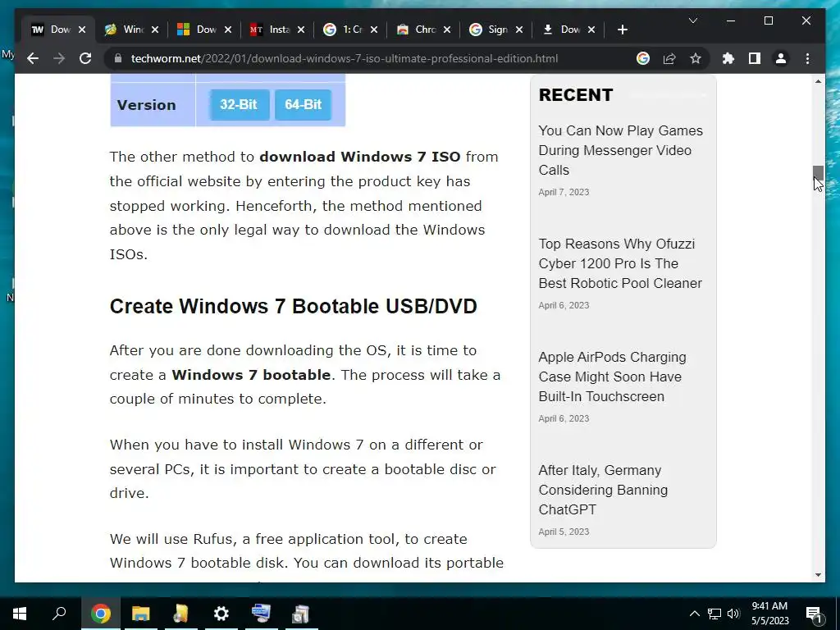Share this page icon
Image resolution: width=840 pixels, height=630 pixels.
(669, 58)
